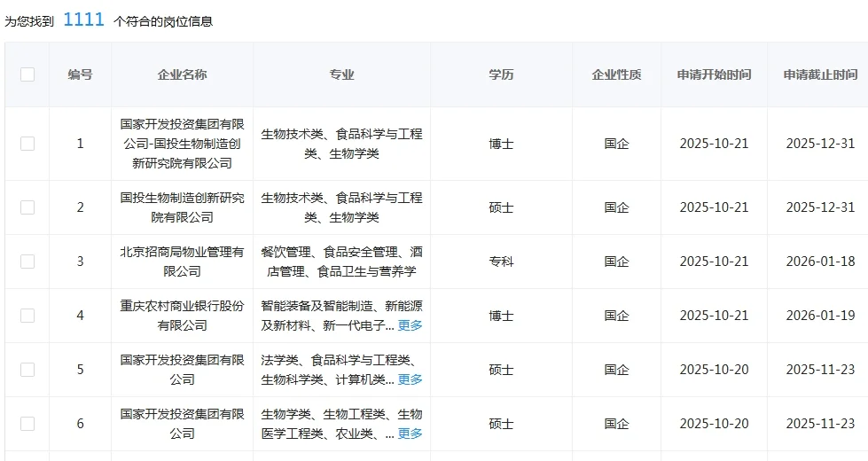Check the box for row 1
This screenshot has width=868, height=461.
click(27, 144)
